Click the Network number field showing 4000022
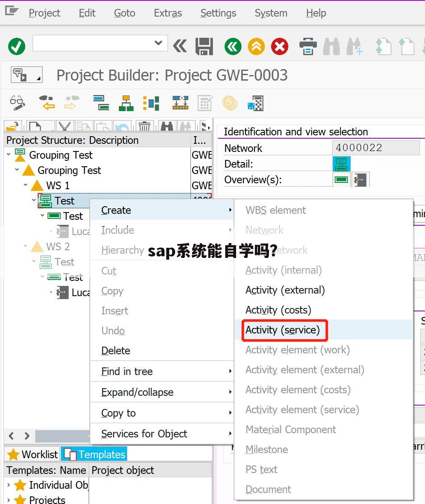This screenshot has height=504, width=425. pos(375,148)
